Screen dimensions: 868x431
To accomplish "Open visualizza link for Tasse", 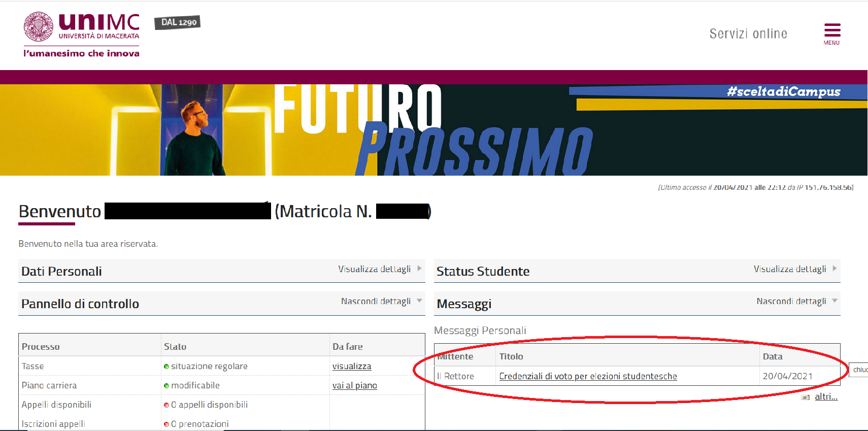I will [x=352, y=366].
